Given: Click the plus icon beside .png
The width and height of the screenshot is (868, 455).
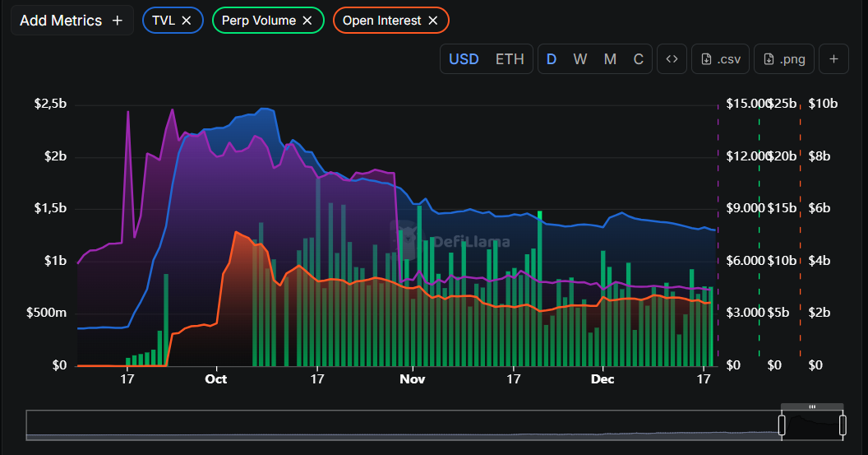Looking at the screenshot, I should [833, 59].
